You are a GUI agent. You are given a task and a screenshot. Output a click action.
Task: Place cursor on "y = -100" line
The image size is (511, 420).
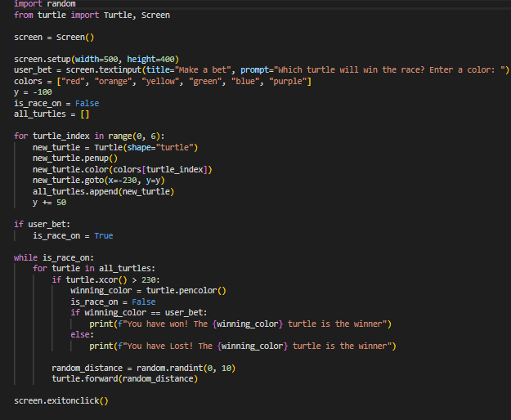pyautogui.click(x=34, y=92)
